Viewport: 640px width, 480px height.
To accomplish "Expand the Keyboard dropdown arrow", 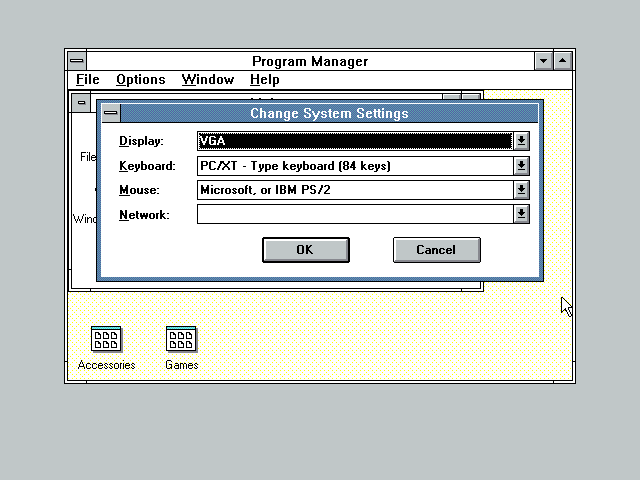I will tap(521, 166).
